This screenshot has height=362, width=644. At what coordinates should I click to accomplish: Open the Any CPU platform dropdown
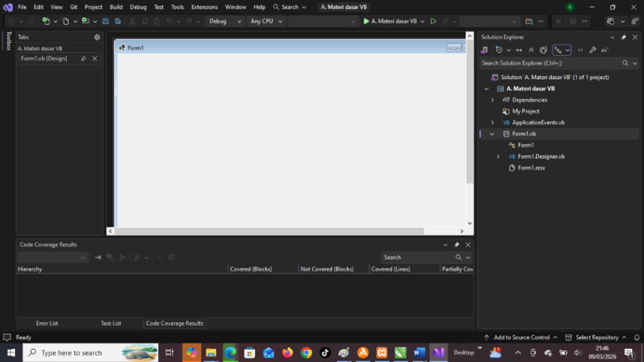[267, 21]
